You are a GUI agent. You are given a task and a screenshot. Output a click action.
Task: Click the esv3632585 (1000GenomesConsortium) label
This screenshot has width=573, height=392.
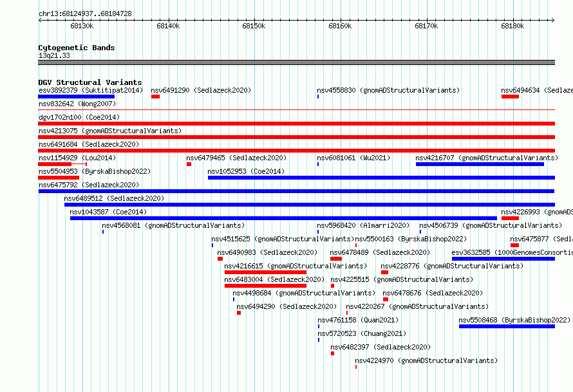tap(512, 252)
